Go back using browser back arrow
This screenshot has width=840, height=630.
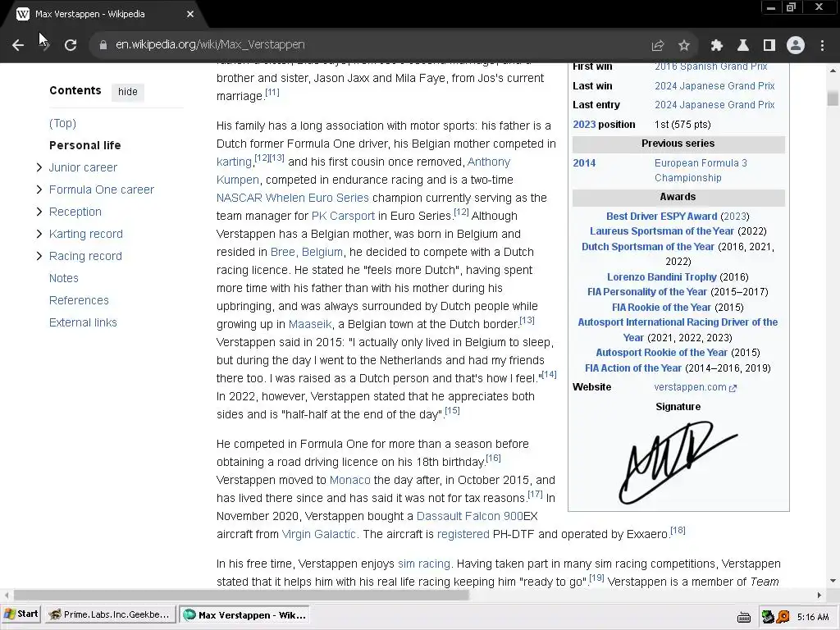click(x=18, y=45)
